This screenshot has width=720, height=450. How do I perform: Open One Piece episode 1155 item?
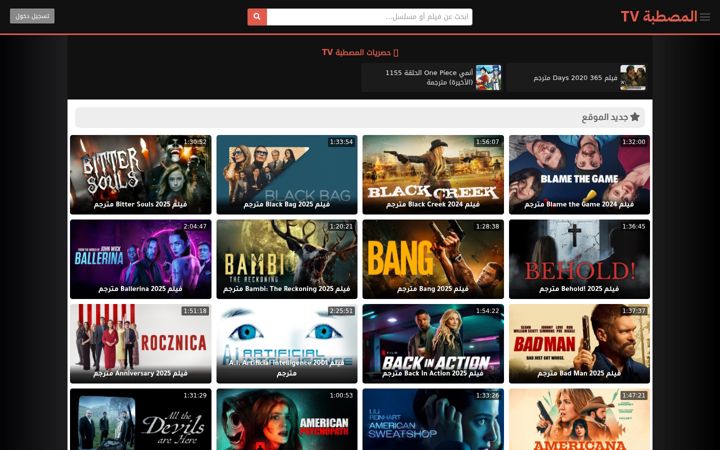tap(432, 78)
